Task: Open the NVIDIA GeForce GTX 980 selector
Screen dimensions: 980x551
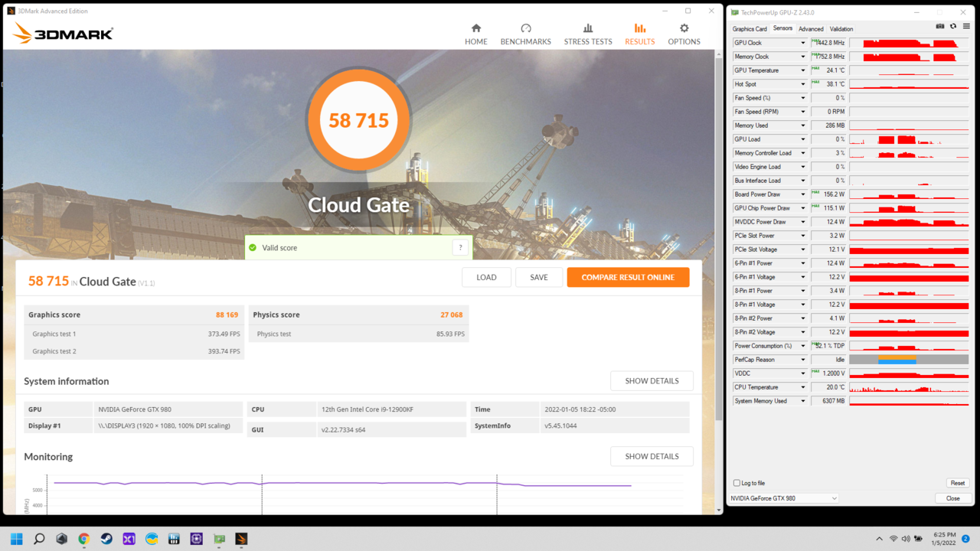Action: coord(783,498)
